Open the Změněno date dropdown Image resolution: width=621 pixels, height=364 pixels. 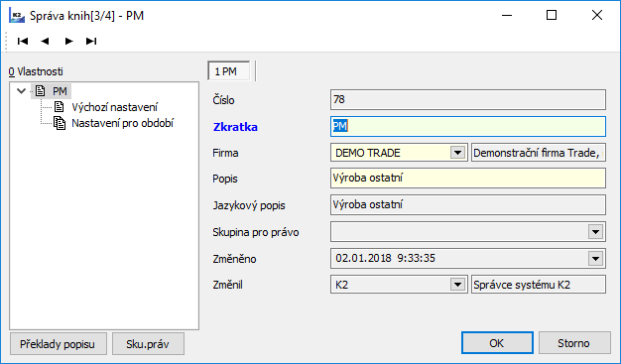595,259
